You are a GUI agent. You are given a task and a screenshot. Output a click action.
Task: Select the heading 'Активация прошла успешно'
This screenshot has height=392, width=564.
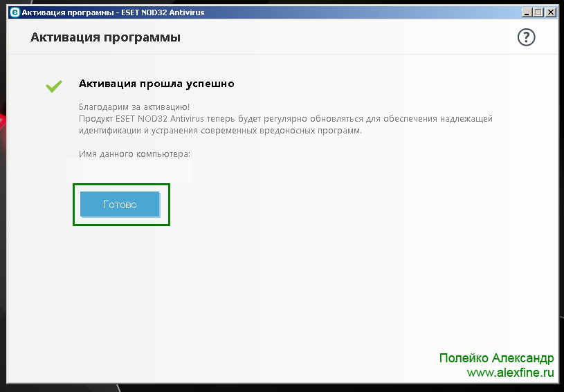(x=156, y=84)
